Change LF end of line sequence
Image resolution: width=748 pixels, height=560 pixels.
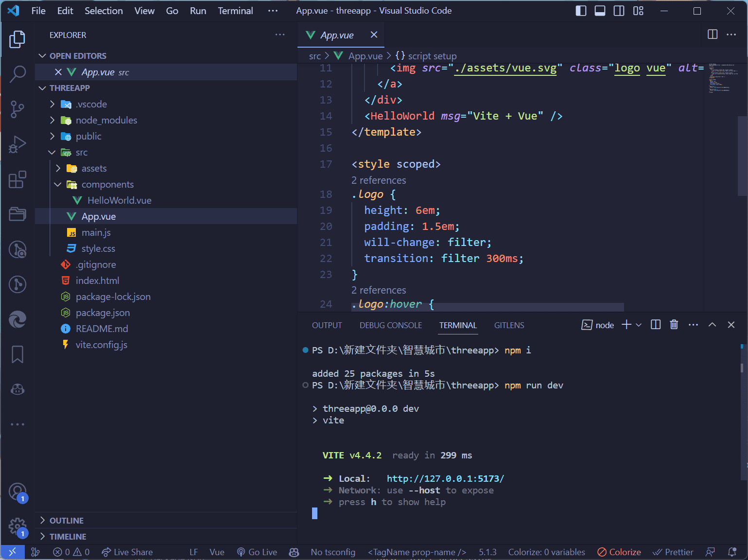(x=193, y=552)
